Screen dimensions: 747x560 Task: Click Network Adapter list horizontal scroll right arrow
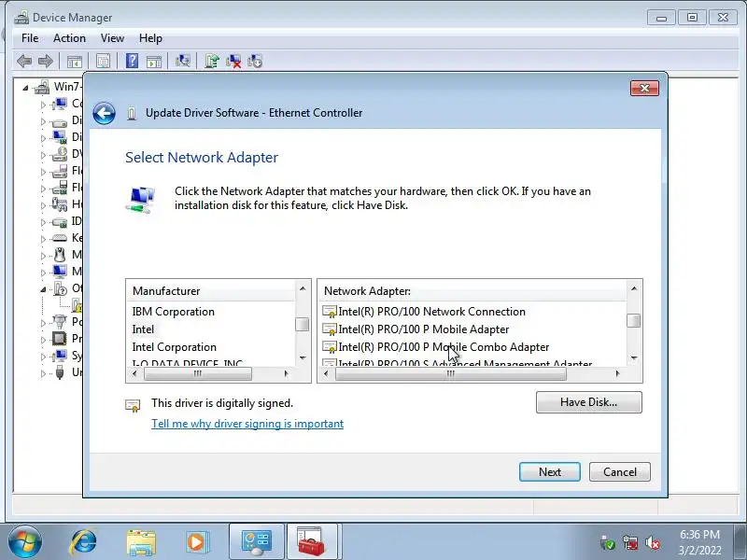[617, 374]
